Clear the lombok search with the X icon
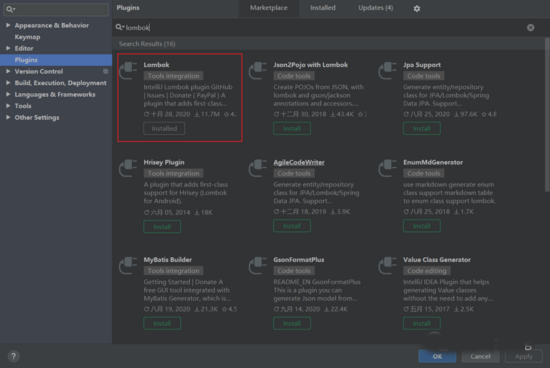This screenshot has height=368, width=550. click(x=530, y=27)
